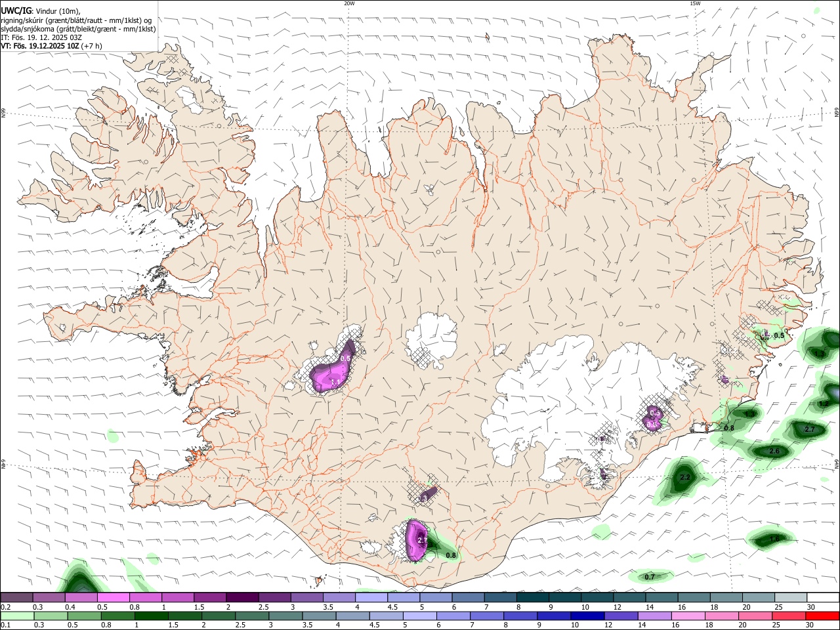Click the 'rigning/skúrir' legend description line
Screen dimensions: 840x630
point(76,20)
